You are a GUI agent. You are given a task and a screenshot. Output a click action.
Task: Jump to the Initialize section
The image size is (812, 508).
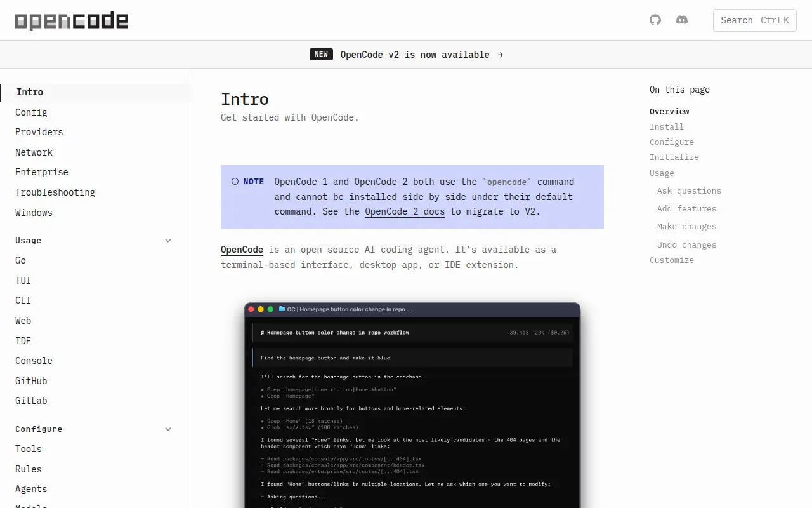[674, 157]
